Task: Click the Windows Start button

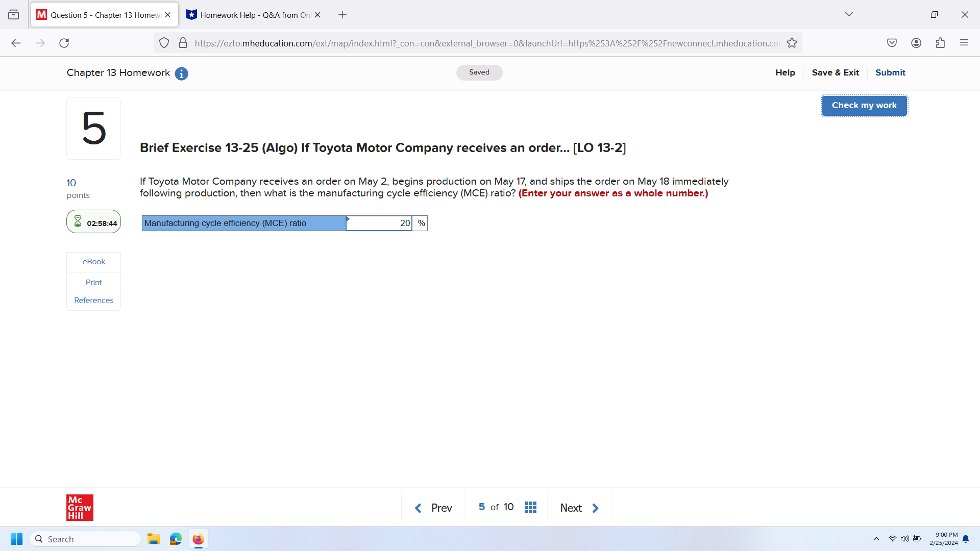Action: 16,539
